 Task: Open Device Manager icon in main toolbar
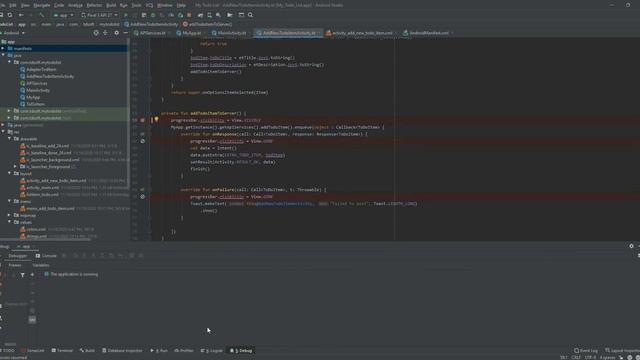tap(209, 15)
